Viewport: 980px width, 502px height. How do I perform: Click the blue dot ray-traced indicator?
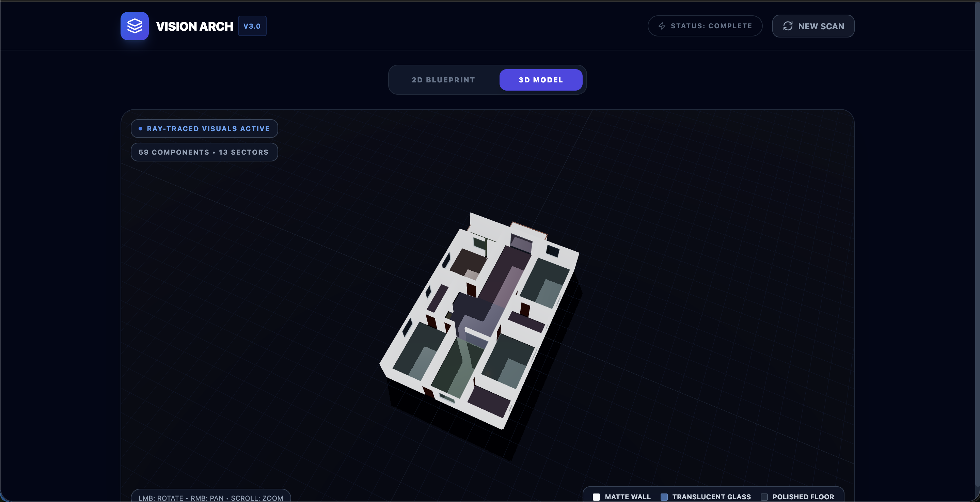(140, 129)
